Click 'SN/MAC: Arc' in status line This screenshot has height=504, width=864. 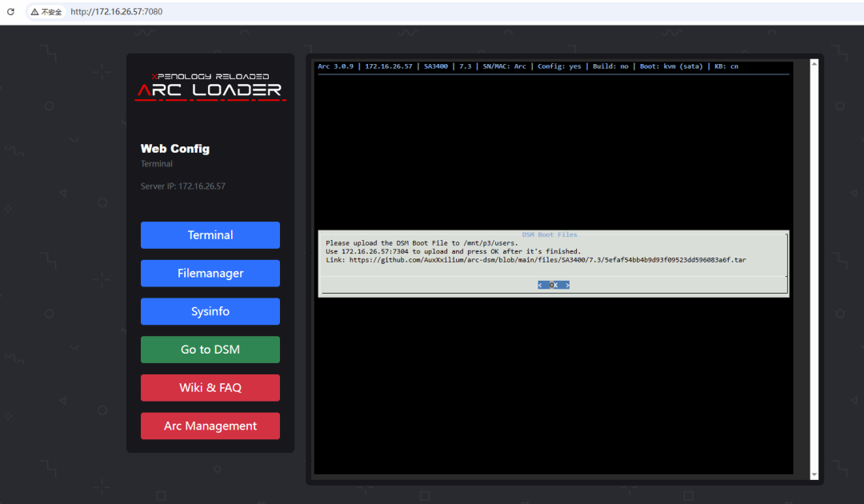click(504, 66)
